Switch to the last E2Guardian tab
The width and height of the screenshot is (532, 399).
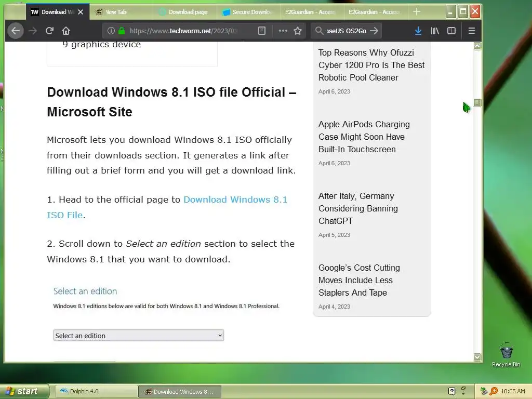click(376, 12)
